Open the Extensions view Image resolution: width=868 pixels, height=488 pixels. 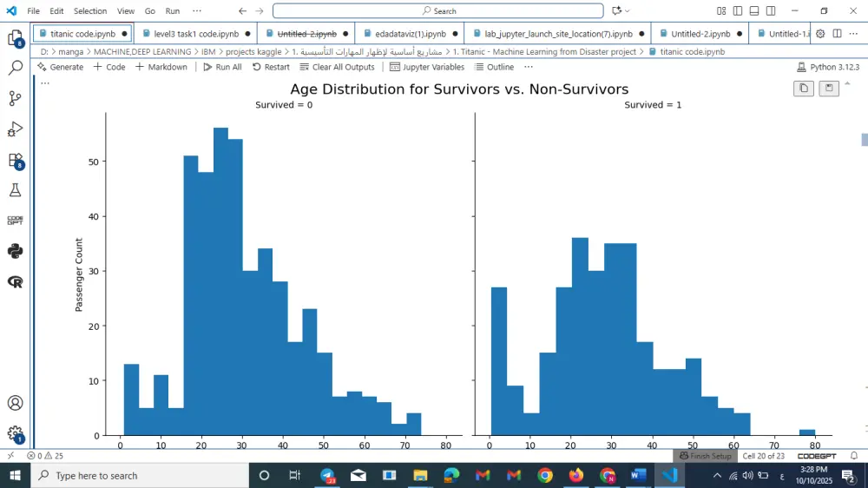pyautogui.click(x=15, y=161)
